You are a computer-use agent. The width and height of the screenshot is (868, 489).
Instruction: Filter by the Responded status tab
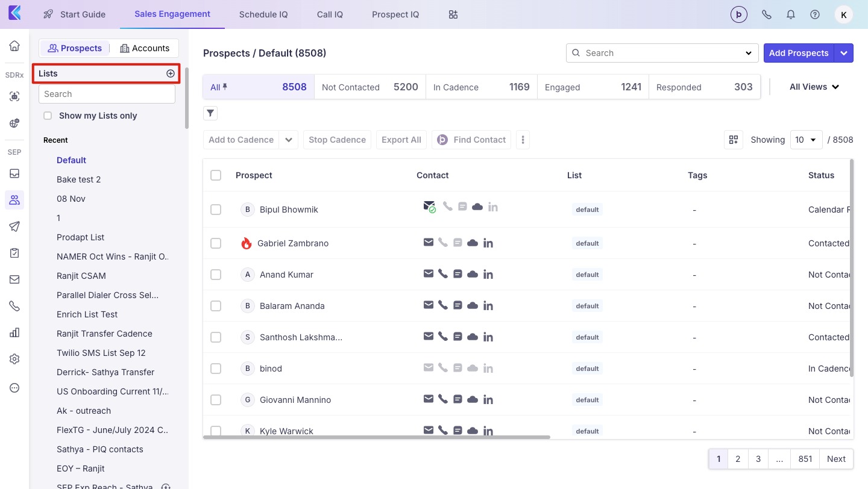[705, 87]
